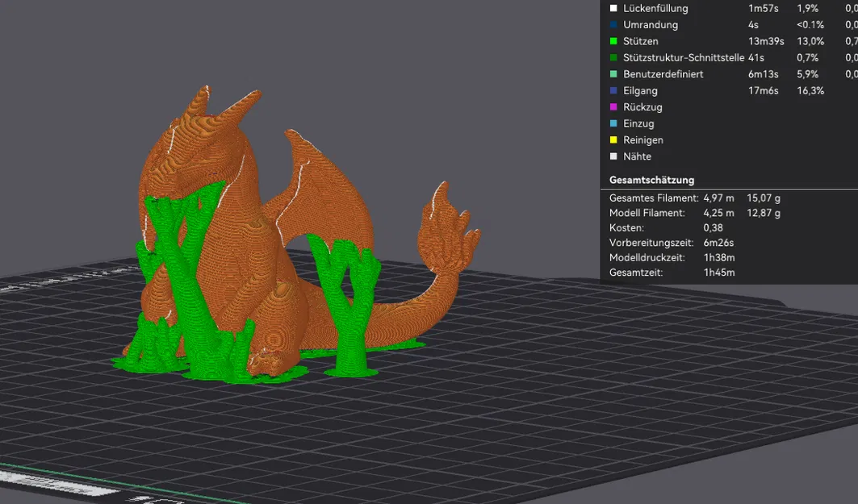Click the white Lückenfüllung legend icon
Image resolution: width=858 pixels, height=504 pixels.
(613, 8)
